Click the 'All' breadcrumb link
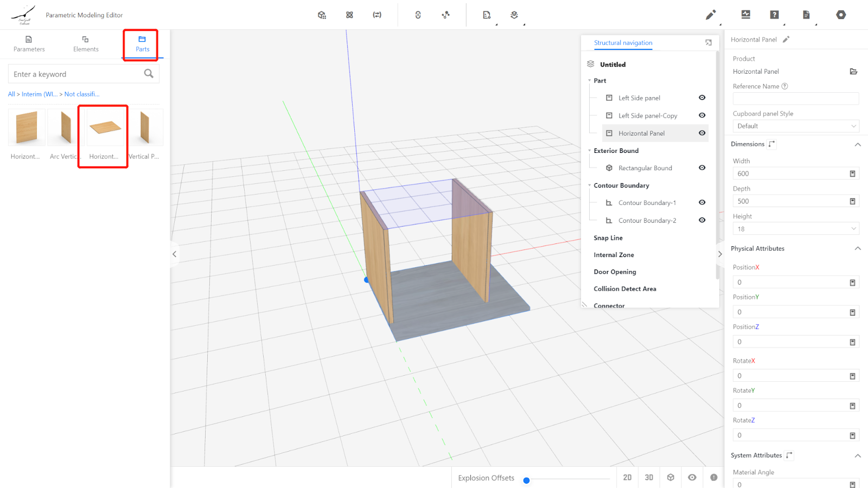The width and height of the screenshot is (868, 488). [11, 94]
